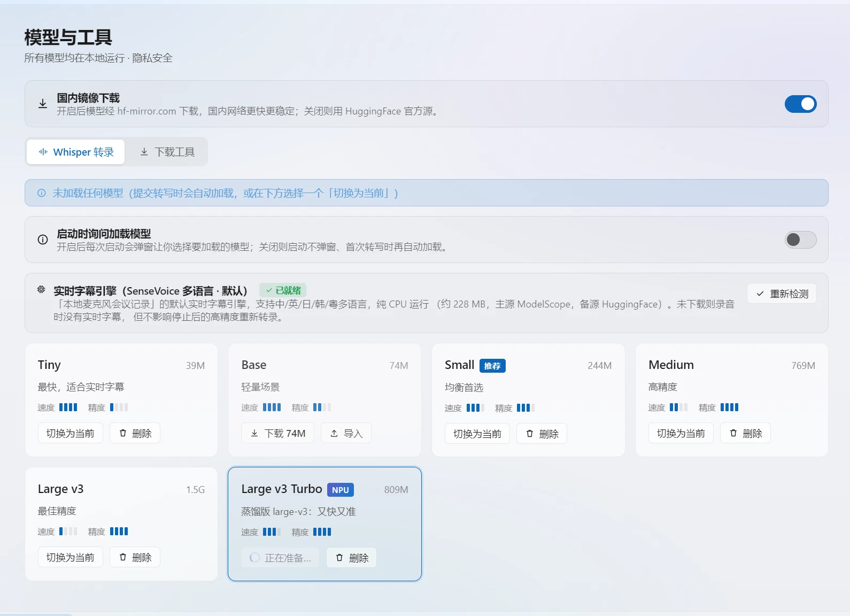
Task: Click the 正在准备 loading button
Action: tap(280, 558)
